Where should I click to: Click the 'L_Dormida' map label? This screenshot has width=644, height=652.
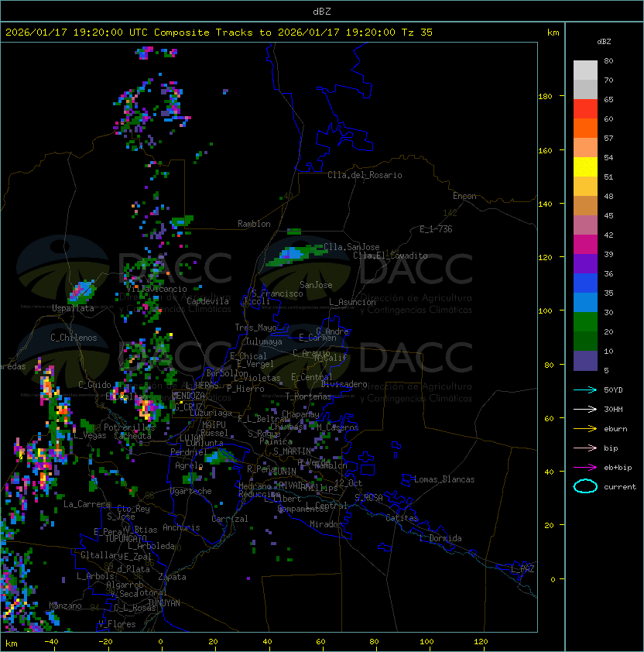[440, 538]
